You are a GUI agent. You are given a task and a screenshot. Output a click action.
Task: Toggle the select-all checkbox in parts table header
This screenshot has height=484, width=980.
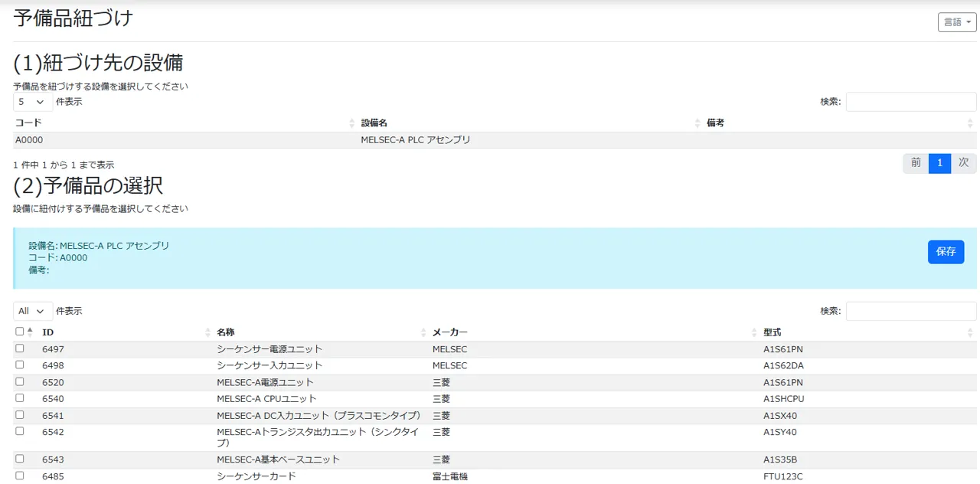[19, 330]
